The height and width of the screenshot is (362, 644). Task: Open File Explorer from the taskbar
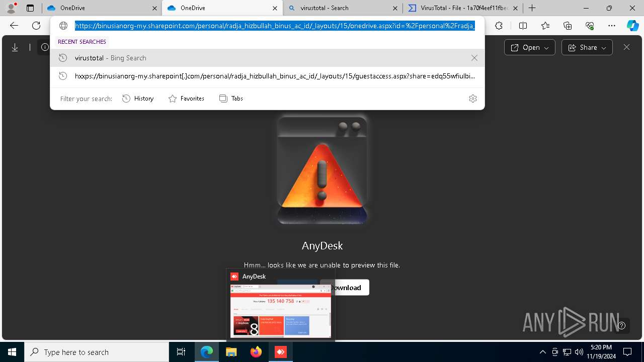[x=231, y=352]
